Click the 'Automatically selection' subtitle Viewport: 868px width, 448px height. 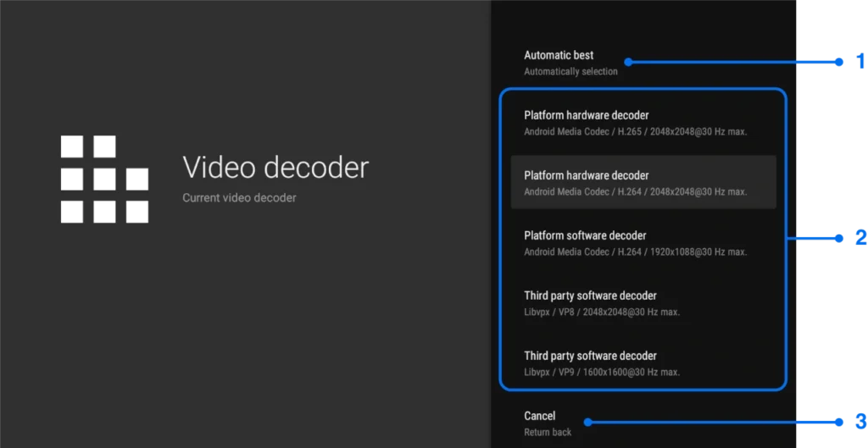coord(570,71)
